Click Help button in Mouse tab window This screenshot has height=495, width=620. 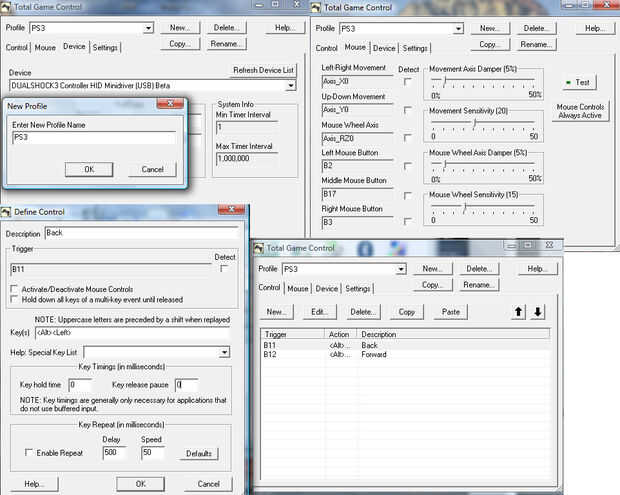tap(595, 28)
